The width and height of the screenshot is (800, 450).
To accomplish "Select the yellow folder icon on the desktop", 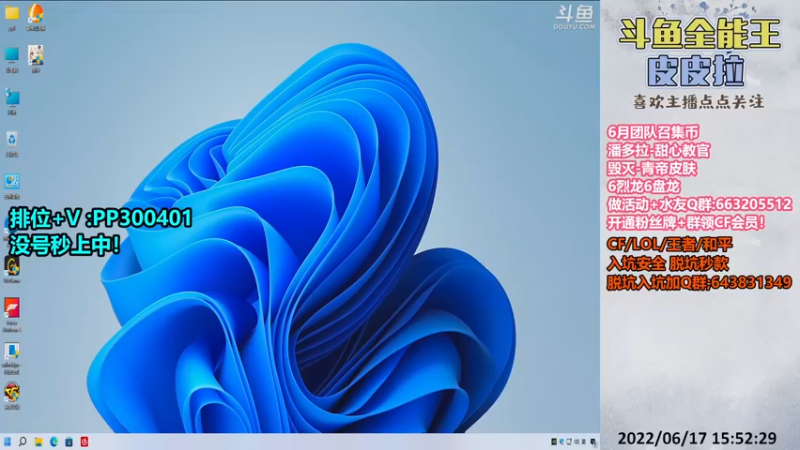I will (12, 13).
